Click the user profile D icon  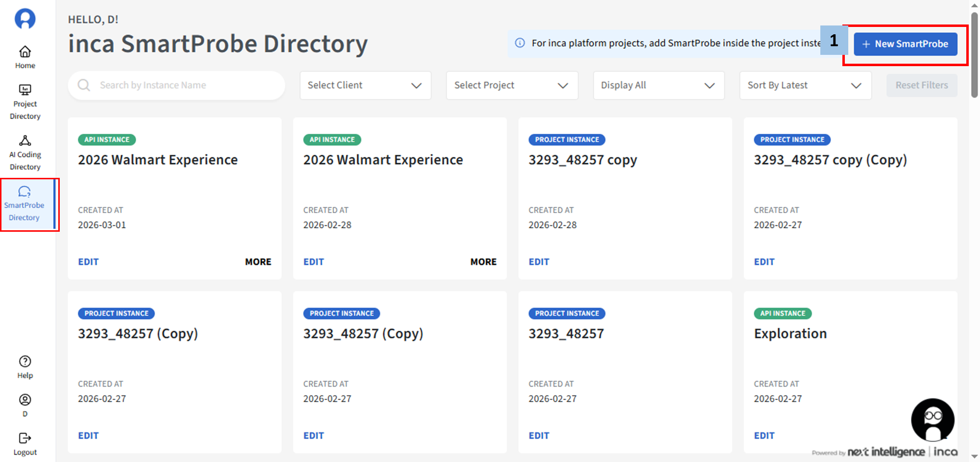click(x=25, y=400)
